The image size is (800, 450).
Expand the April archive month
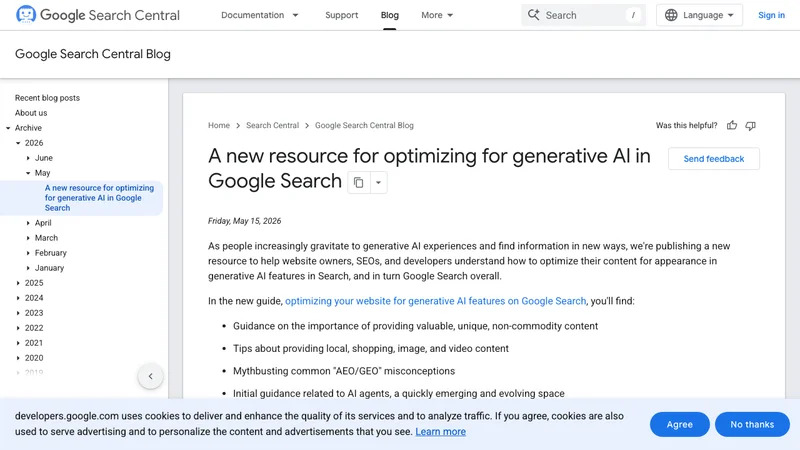28,223
